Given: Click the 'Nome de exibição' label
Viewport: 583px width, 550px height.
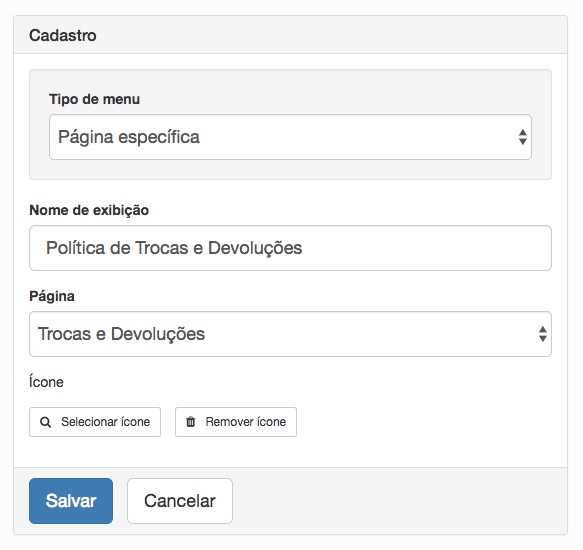Looking at the screenshot, I should pyautogui.click(x=89, y=210).
